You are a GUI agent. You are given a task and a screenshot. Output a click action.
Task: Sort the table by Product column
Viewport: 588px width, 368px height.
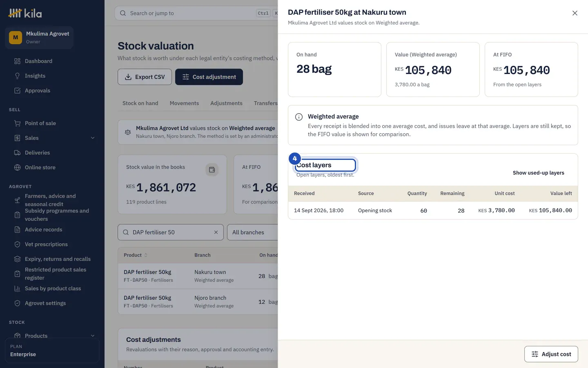click(x=136, y=255)
